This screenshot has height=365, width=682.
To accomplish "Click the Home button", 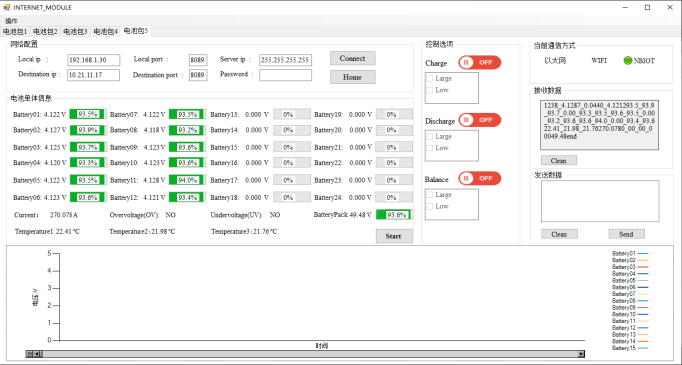I will coord(353,77).
